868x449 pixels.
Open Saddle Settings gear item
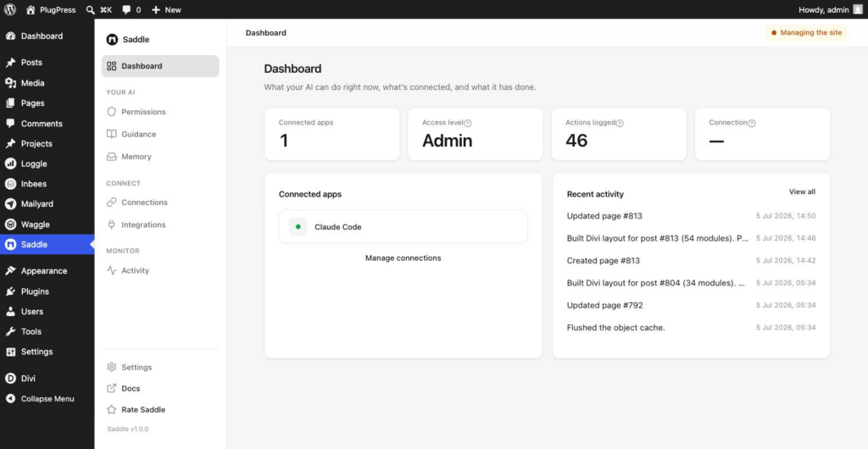[160, 367]
